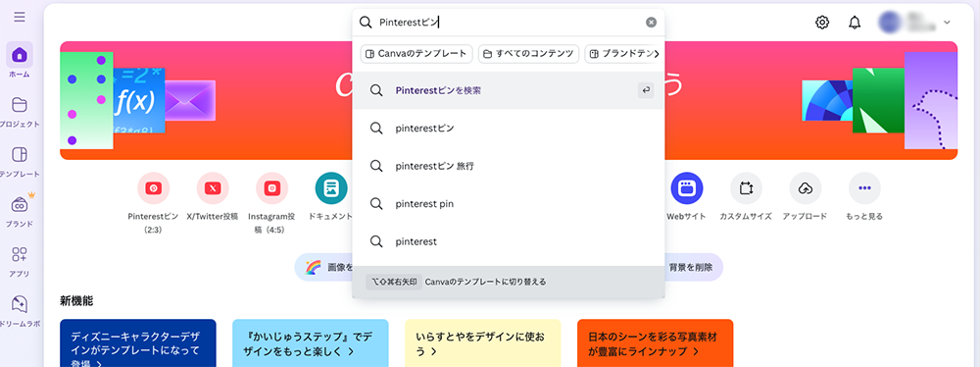Click the rainbow 画像を pill button

click(x=323, y=267)
